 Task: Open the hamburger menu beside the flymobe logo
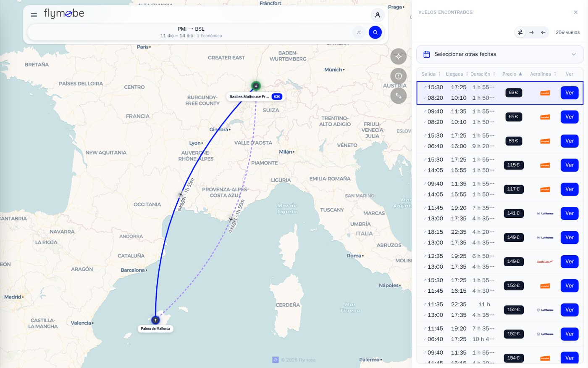pos(34,15)
